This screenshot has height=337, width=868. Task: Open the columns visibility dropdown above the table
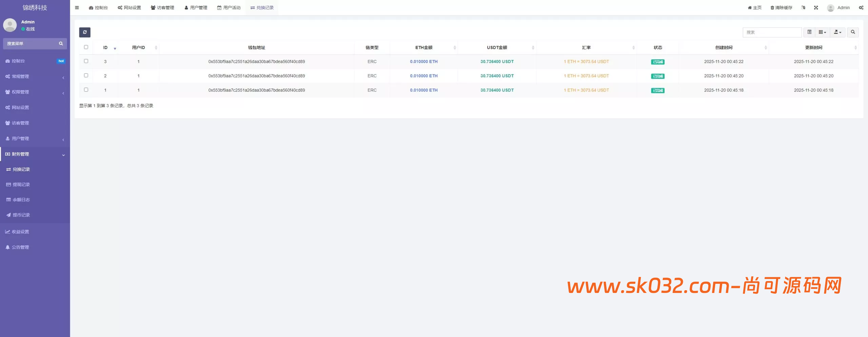tap(822, 32)
